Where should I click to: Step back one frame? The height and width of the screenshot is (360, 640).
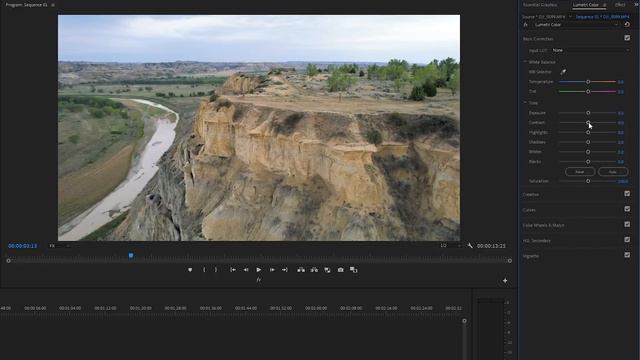[246, 270]
